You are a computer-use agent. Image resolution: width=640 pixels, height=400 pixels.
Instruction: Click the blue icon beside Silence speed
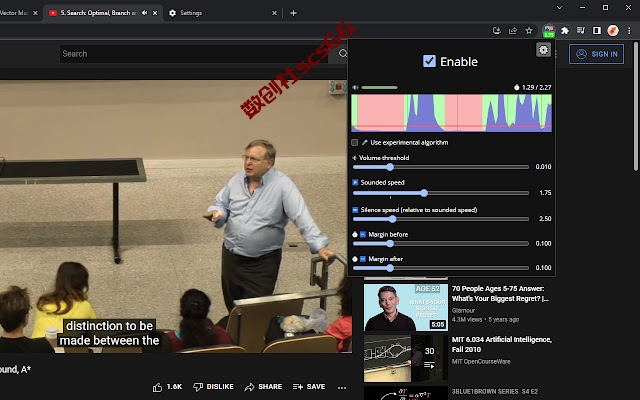(x=355, y=210)
